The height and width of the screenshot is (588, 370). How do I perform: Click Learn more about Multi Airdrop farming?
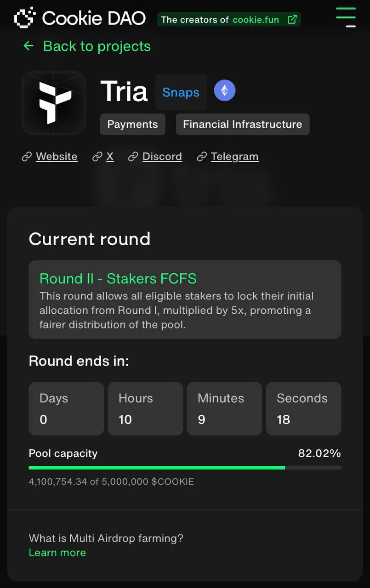click(57, 553)
